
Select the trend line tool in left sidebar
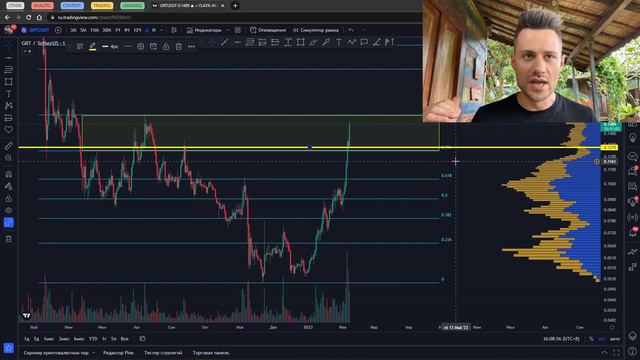[x=9, y=58]
